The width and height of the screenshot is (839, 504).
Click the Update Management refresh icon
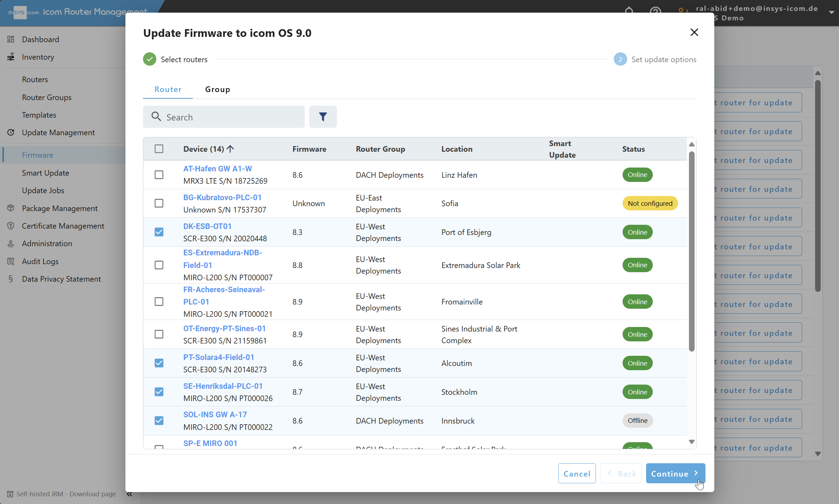pyautogui.click(x=11, y=132)
